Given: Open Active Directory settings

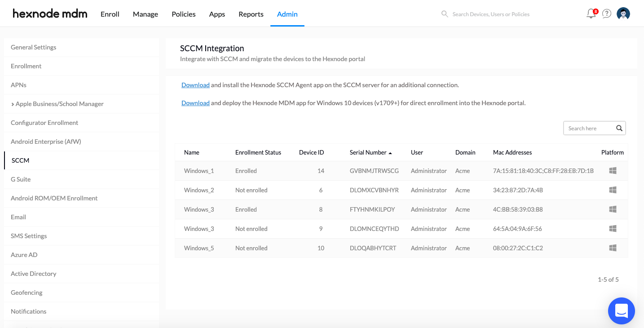Looking at the screenshot, I should click(81, 274).
